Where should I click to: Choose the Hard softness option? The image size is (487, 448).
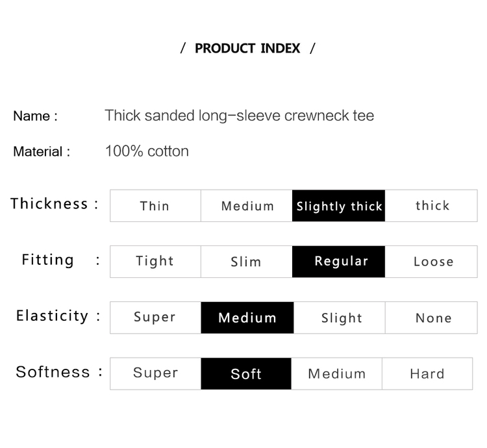tap(427, 374)
